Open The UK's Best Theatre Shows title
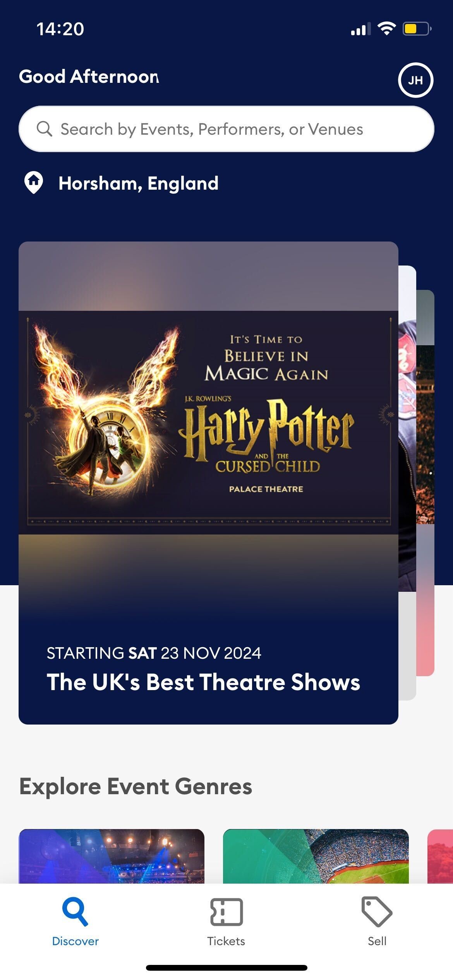Viewport: 453px width, 980px height. tap(203, 682)
